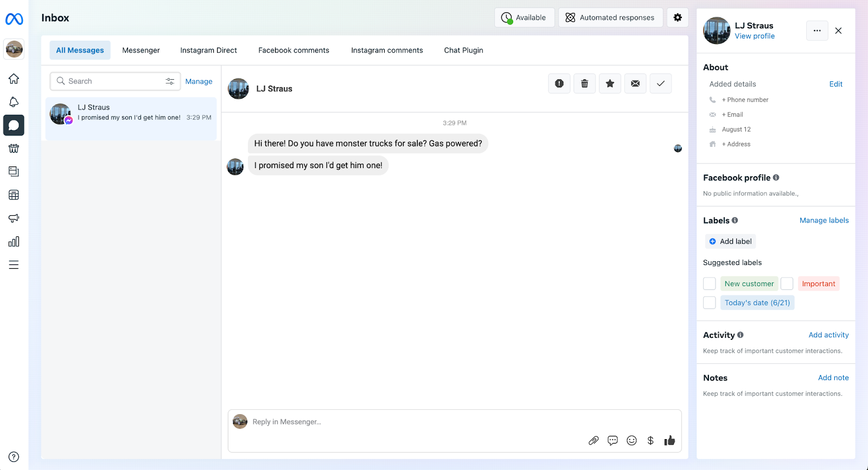868x470 pixels.
Task: Click the "August 12" birthday detail
Action: click(737, 130)
